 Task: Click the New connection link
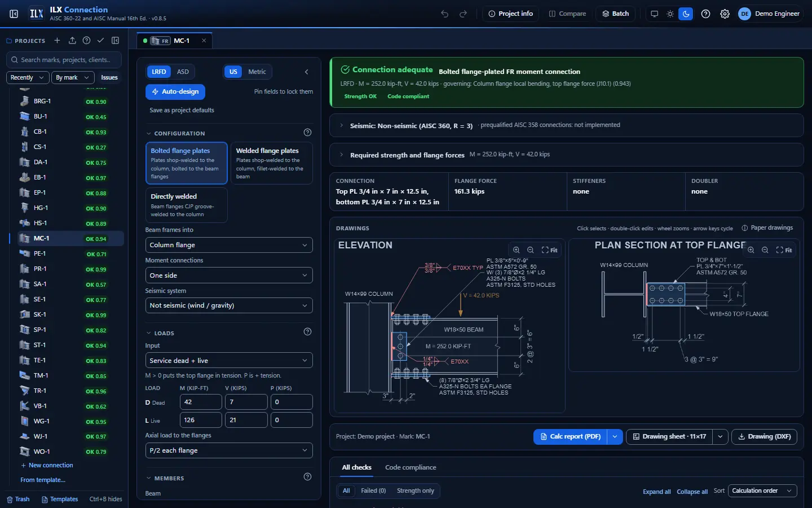pos(47,466)
